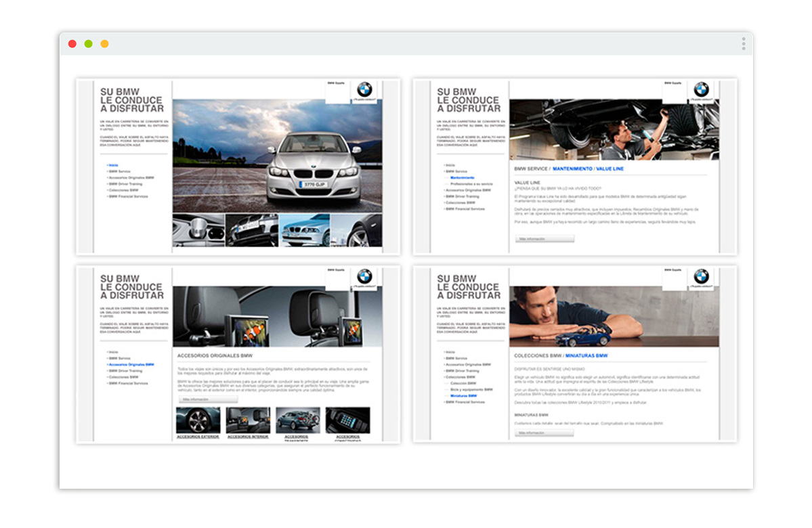Open the Accesorios Interior headrest thumbnail
Image resolution: width=812 pixels, height=528 pixels.
[x=248, y=420]
